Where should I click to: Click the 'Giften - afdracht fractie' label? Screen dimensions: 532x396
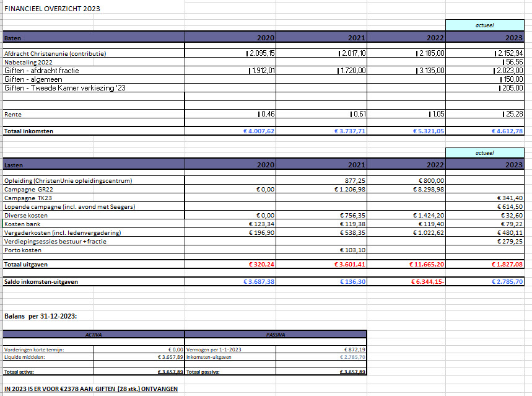(x=41, y=71)
